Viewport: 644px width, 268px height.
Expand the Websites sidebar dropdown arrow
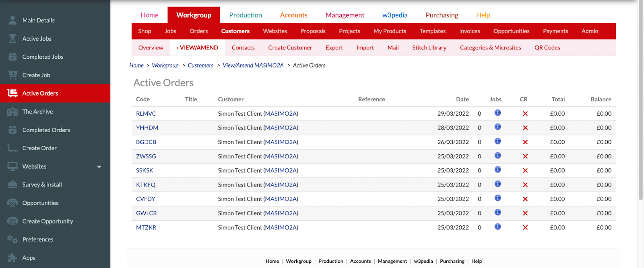pos(99,167)
